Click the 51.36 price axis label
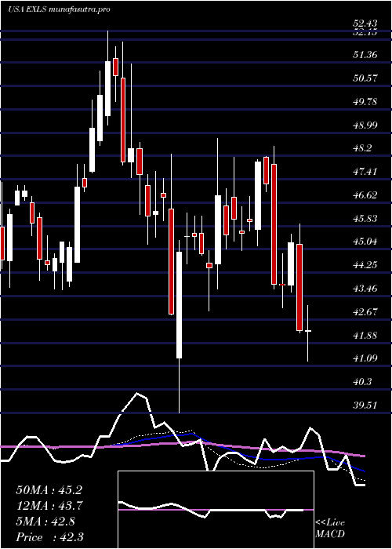This screenshot has height=549, width=392. click(x=365, y=55)
